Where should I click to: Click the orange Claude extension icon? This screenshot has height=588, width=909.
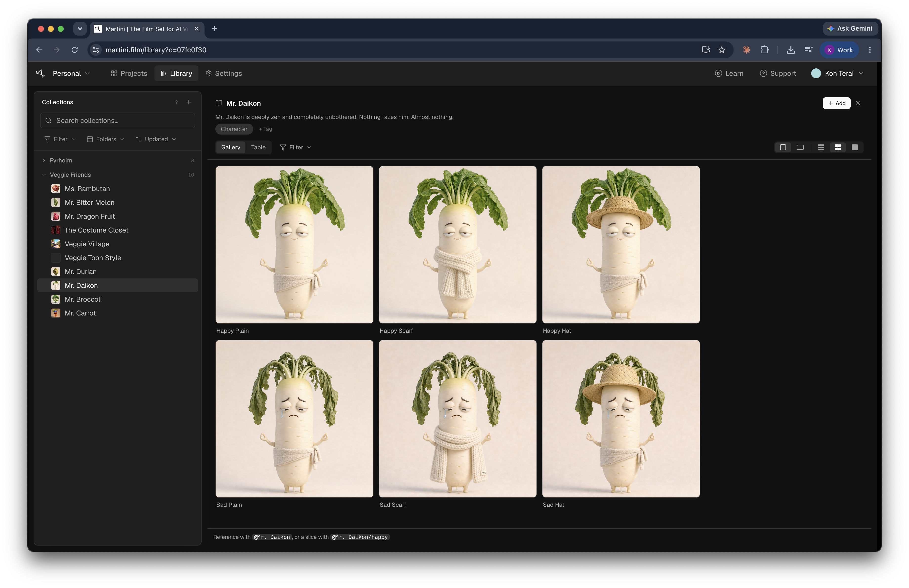coord(746,50)
